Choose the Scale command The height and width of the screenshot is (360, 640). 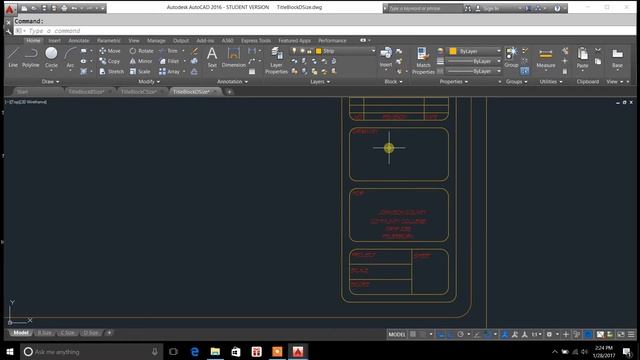(140, 71)
